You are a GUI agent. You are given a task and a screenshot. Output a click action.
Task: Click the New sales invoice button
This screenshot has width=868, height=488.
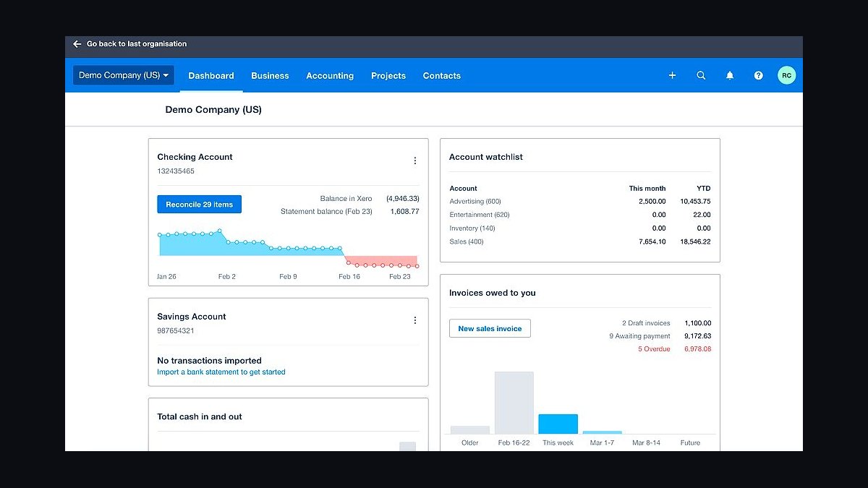pos(490,328)
